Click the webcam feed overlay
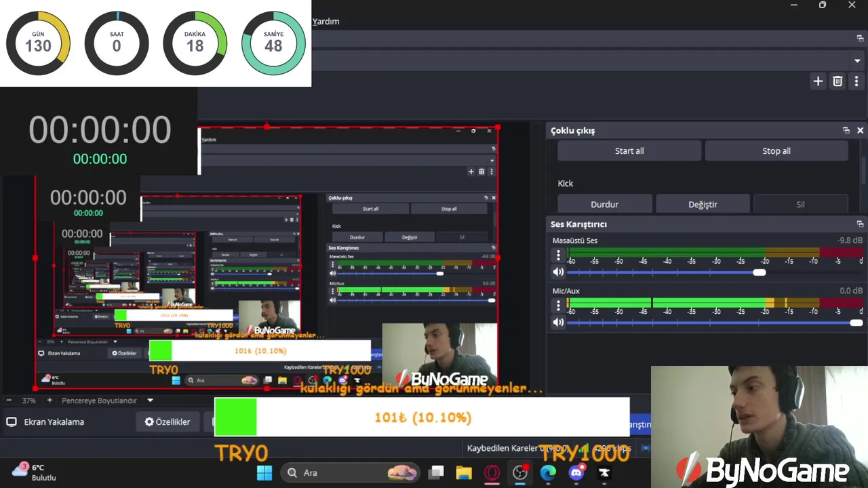 click(759, 427)
